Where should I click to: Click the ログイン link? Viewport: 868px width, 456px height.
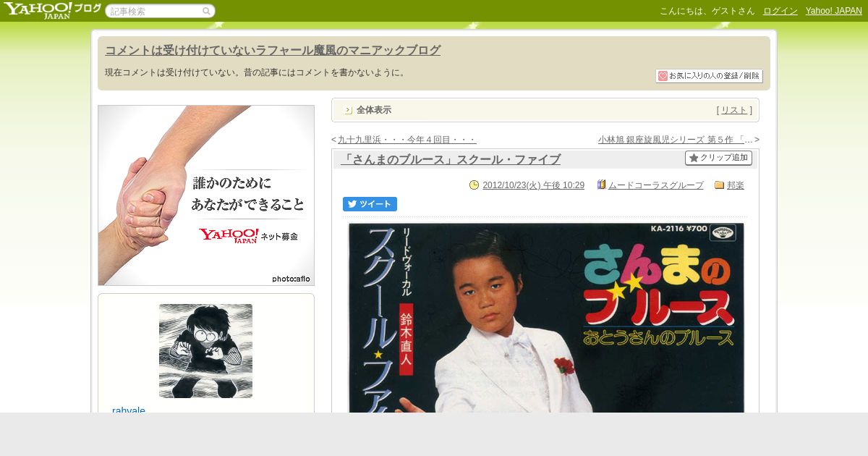click(x=780, y=11)
